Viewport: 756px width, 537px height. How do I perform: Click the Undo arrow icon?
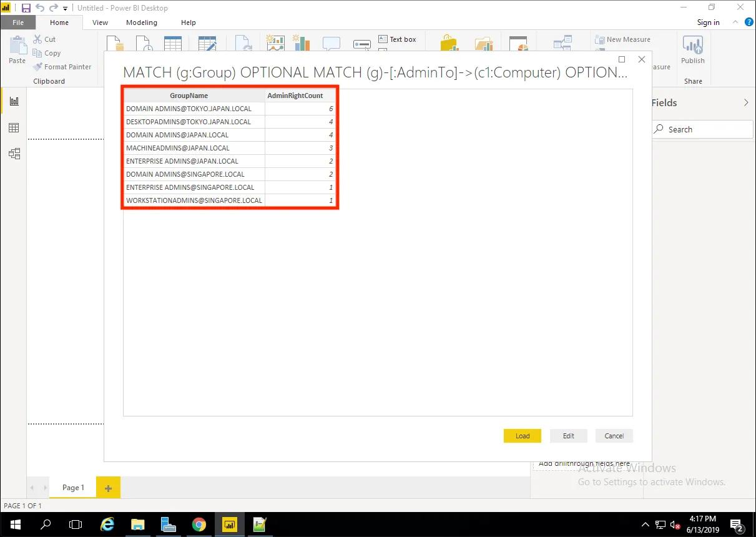point(40,8)
